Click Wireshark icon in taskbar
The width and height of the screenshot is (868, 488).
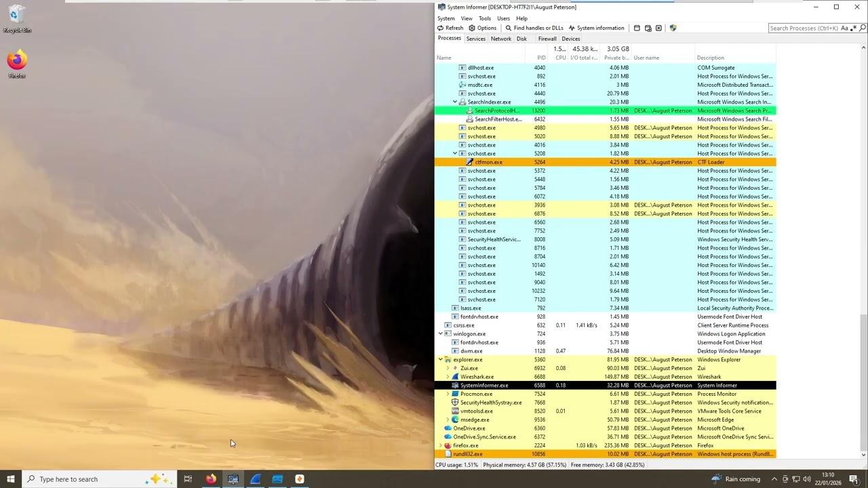tap(255, 479)
